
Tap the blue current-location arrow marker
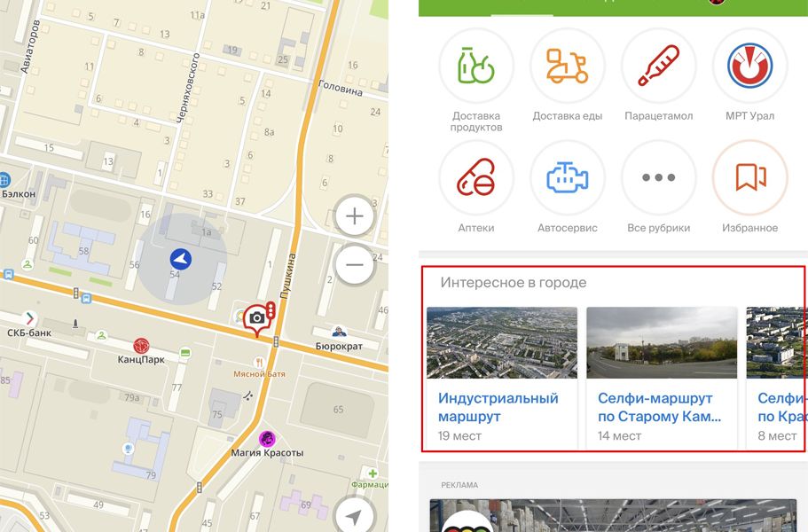click(181, 259)
